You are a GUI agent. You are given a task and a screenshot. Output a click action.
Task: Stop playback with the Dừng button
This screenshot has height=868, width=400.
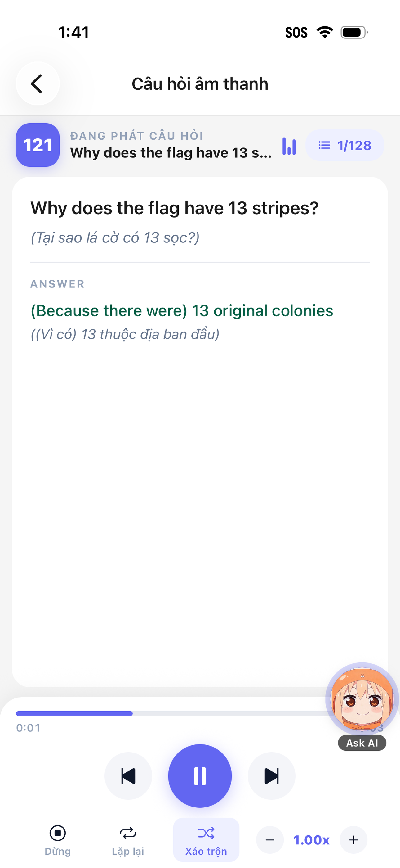pyautogui.click(x=58, y=840)
